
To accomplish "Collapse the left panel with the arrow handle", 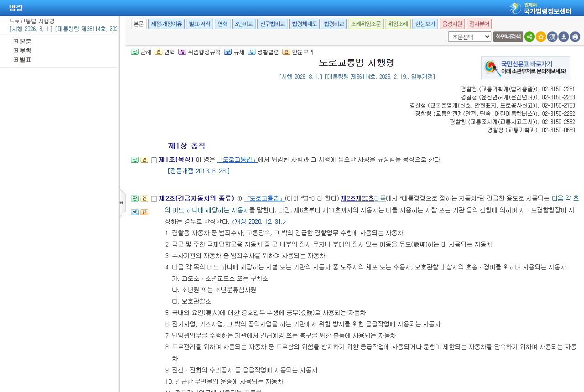I will pos(122,202).
